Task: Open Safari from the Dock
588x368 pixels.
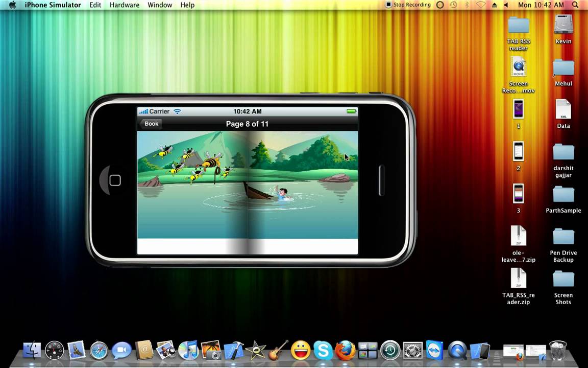Action: pos(99,350)
